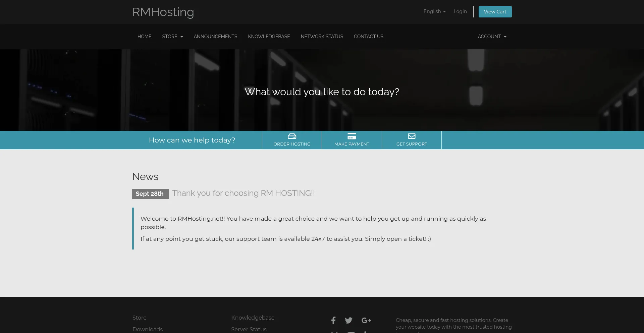
Task: Open the Contact Us page
Action: point(368,37)
